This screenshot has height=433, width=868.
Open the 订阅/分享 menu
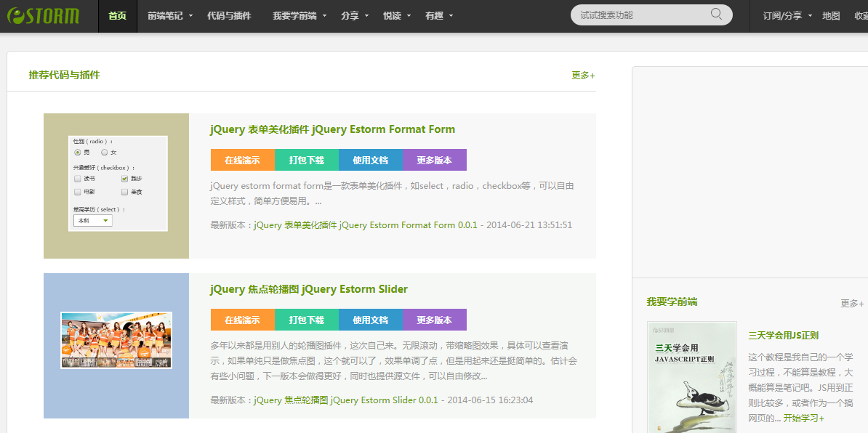pos(782,16)
